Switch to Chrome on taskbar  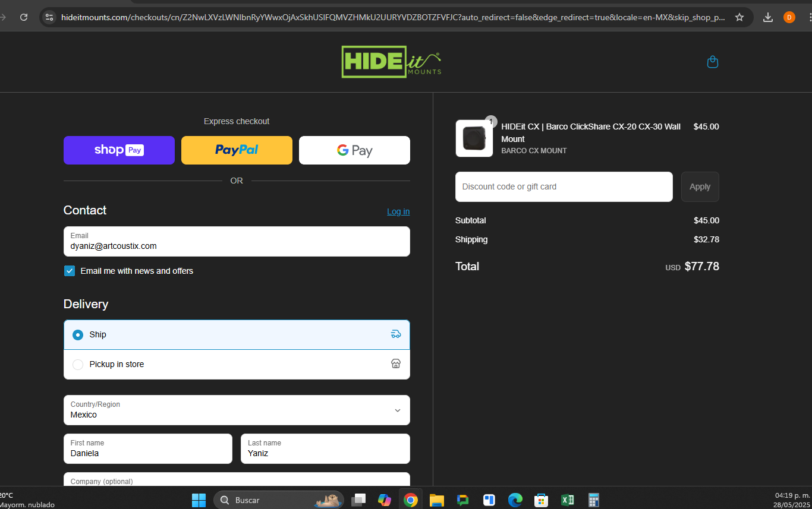tap(410, 500)
